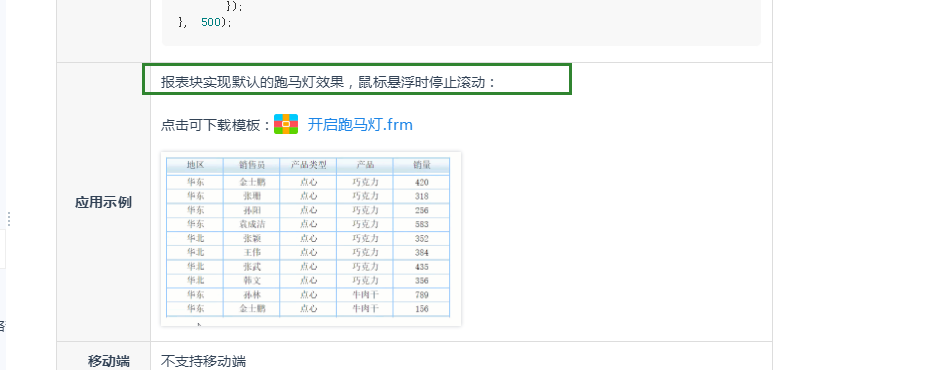Click the 销量 column header

[422, 165]
